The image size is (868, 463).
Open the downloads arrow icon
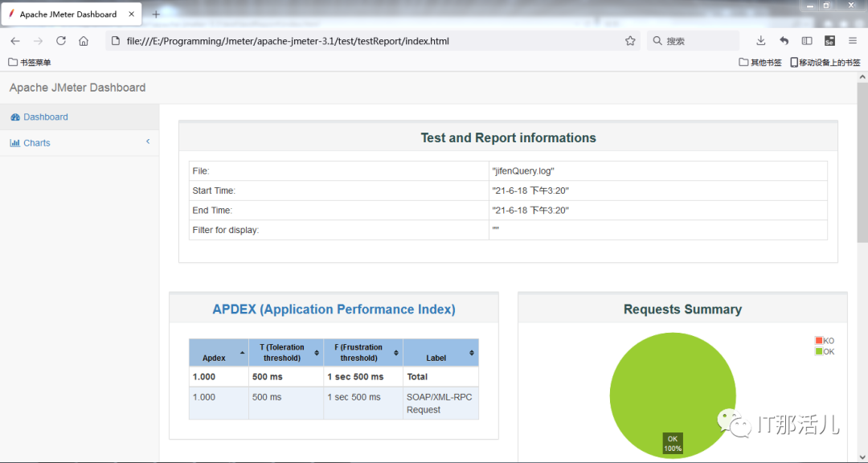click(x=760, y=41)
